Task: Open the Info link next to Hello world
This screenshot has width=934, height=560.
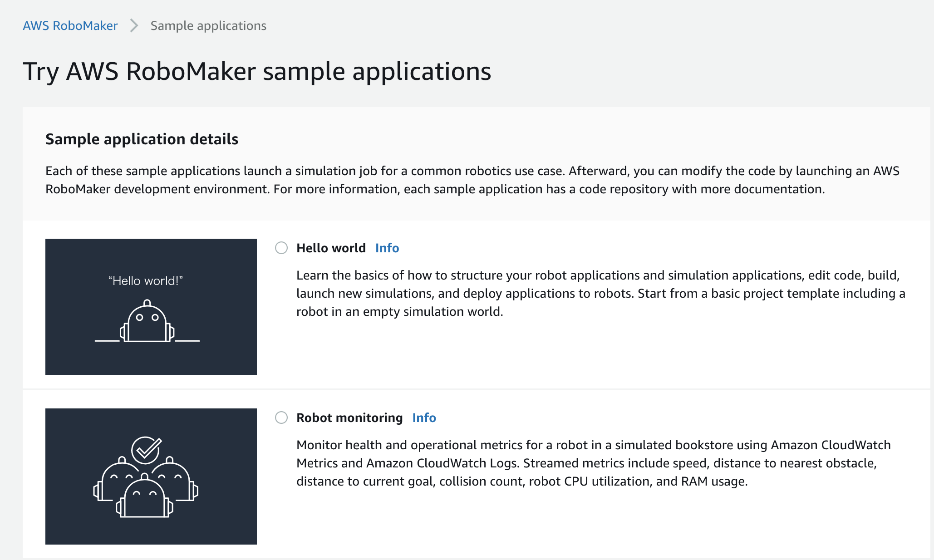Action: point(387,248)
